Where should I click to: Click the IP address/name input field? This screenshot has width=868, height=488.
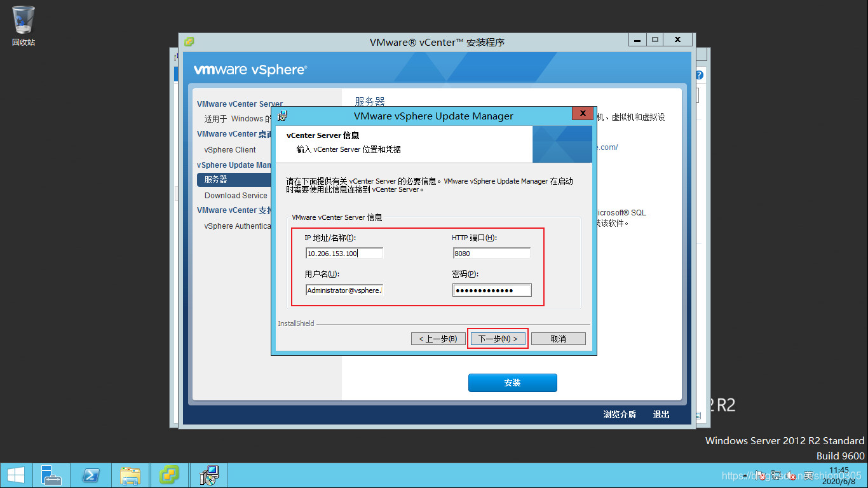[x=344, y=254]
